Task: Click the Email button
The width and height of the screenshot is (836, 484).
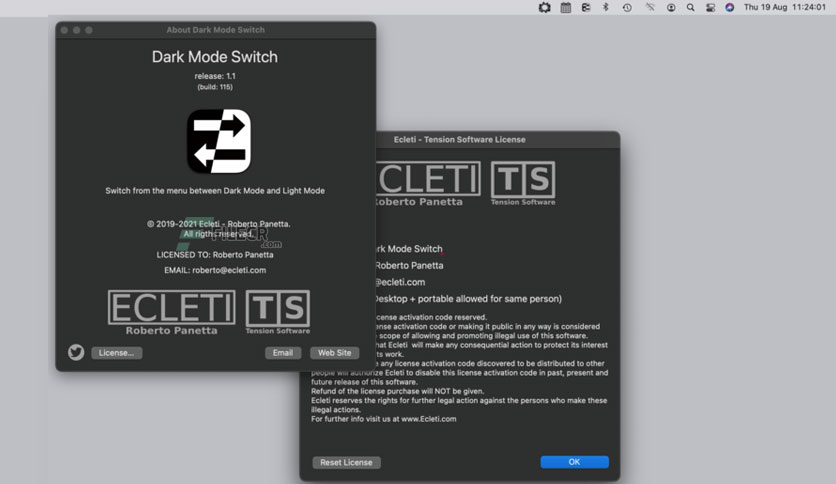Action: [x=283, y=353]
